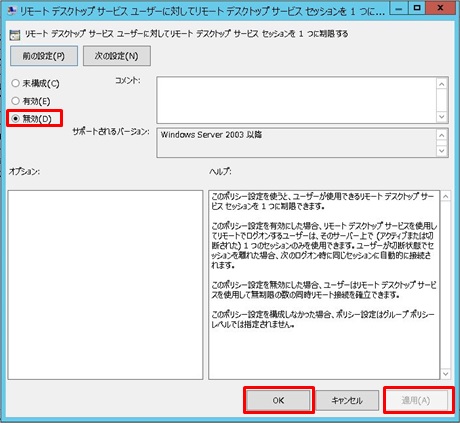This screenshot has width=460, height=423.
Task: Click the キャンセル button
Action: click(x=347, y=400)
